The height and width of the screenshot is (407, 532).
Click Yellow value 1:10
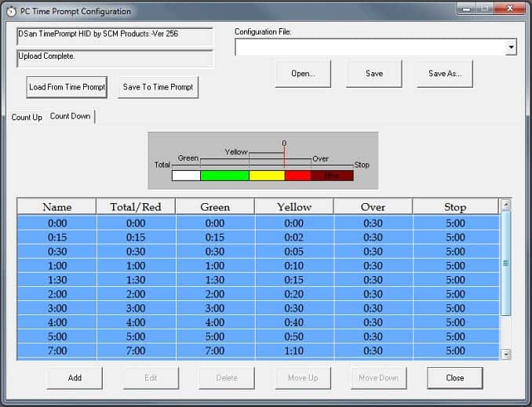[x=293, y=351]
